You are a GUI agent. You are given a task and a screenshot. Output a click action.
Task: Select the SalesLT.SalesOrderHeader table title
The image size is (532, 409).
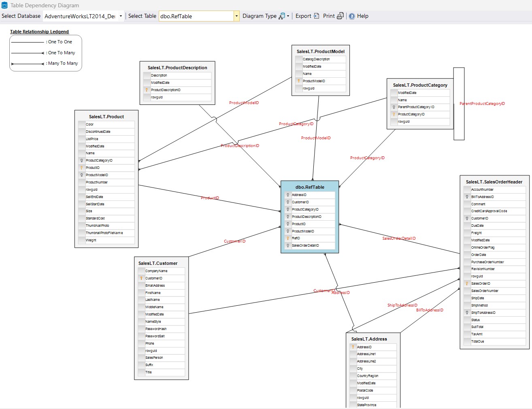(494, 182)
